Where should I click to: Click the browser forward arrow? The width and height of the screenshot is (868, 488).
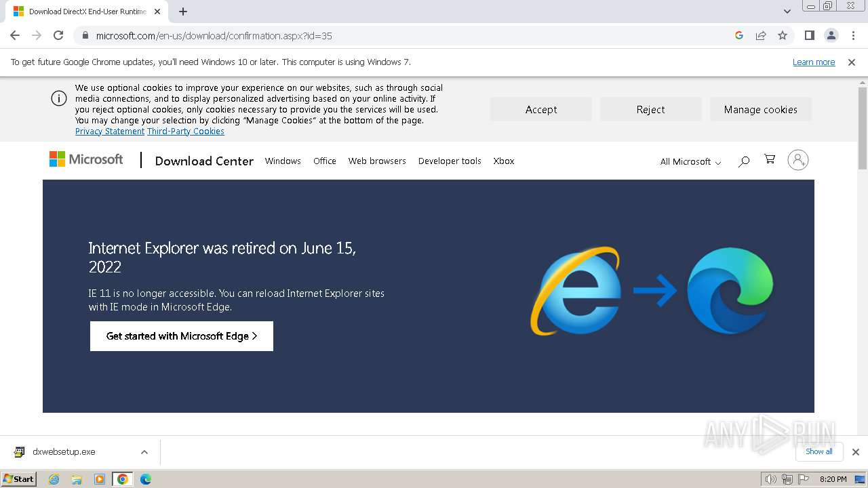tap(37, 35)
